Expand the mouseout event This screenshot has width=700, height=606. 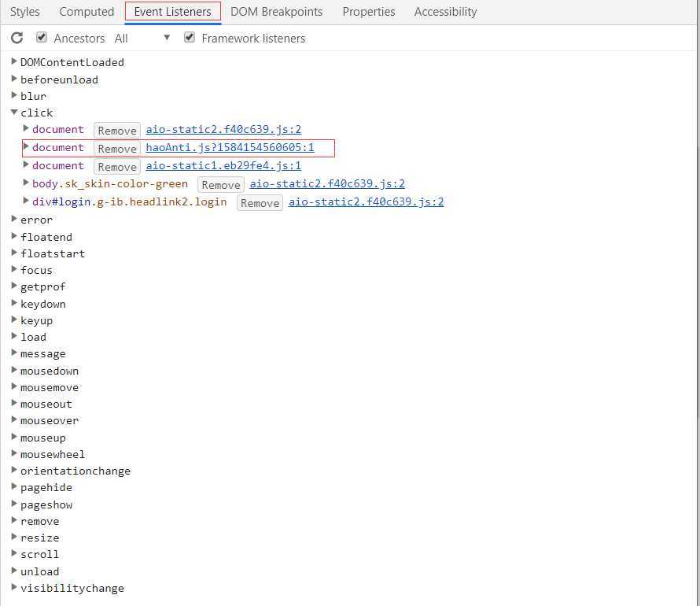point(14,403)
